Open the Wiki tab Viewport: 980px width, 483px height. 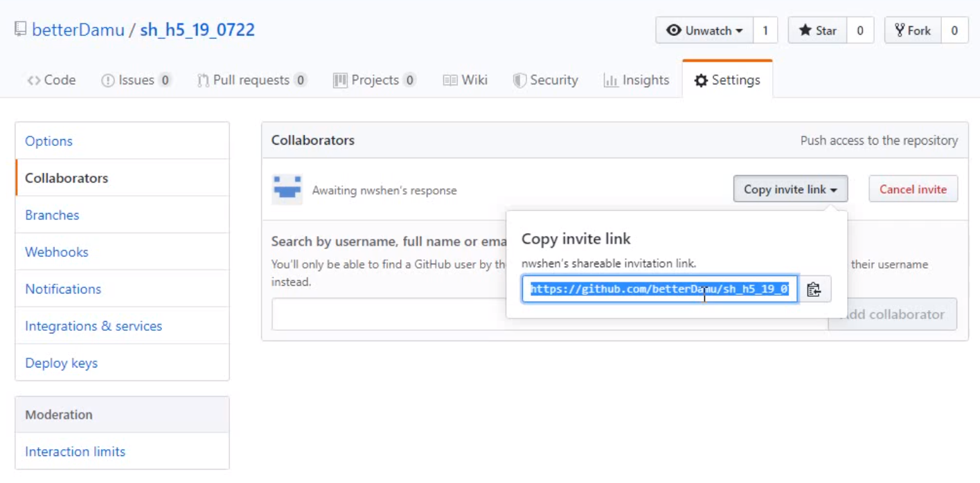[x=465, y=80]
